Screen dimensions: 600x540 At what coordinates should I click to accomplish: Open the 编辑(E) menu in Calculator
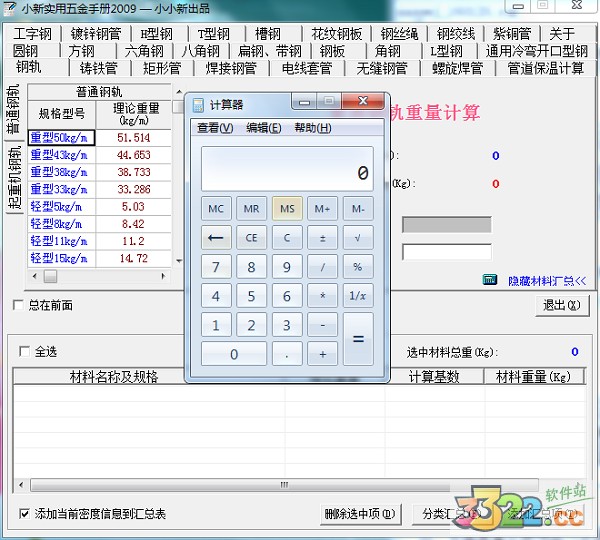(x=264, y=128)
